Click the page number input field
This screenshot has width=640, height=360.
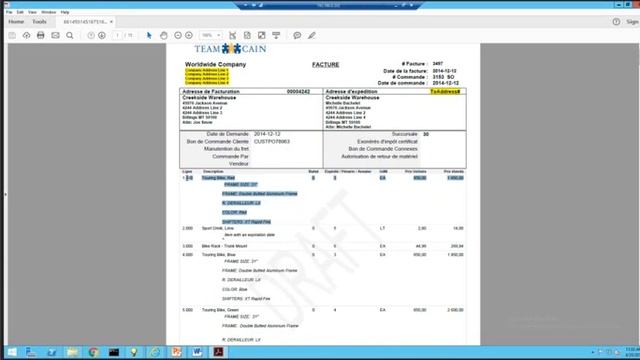118,36
